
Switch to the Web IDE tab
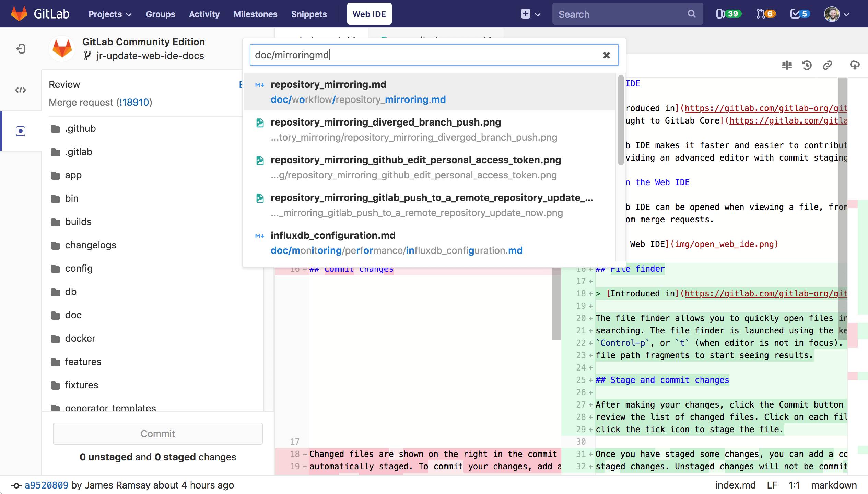point(369,14)
